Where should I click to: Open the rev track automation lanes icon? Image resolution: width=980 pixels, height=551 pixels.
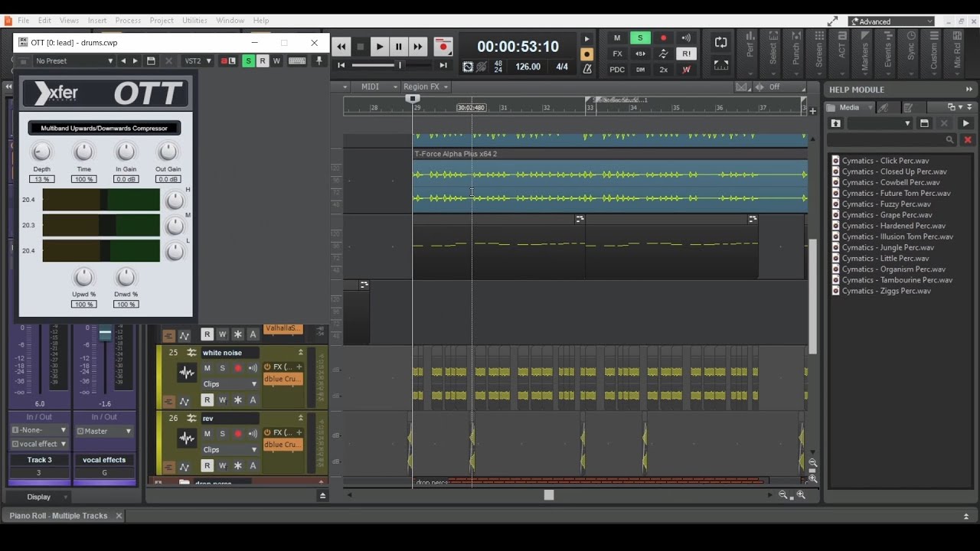click(185, 466)
